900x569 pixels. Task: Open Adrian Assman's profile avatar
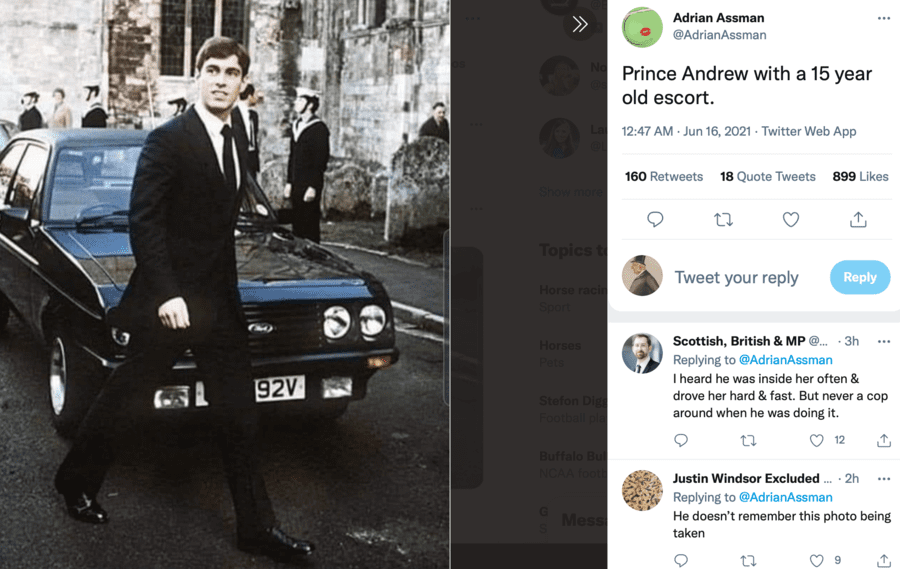coord(642,27)
